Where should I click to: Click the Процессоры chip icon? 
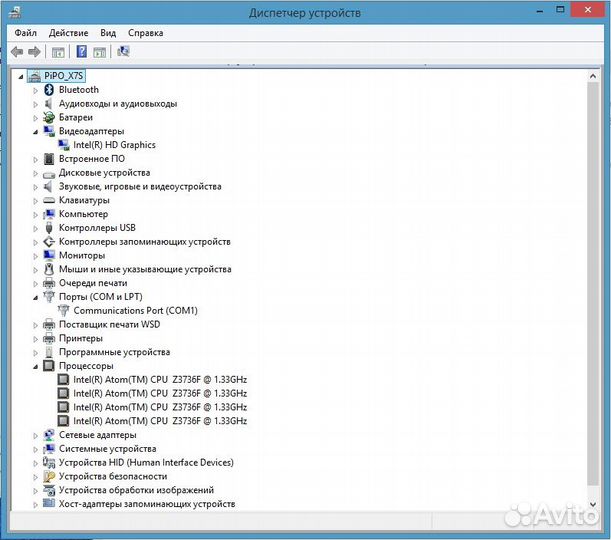49,365
